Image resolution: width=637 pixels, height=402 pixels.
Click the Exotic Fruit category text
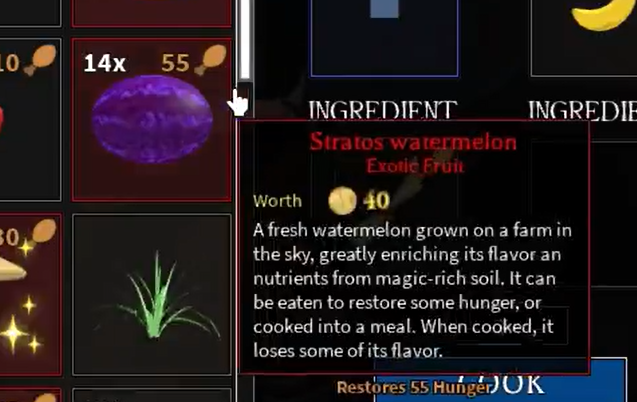pyautogui.click(x=414, y=166)
